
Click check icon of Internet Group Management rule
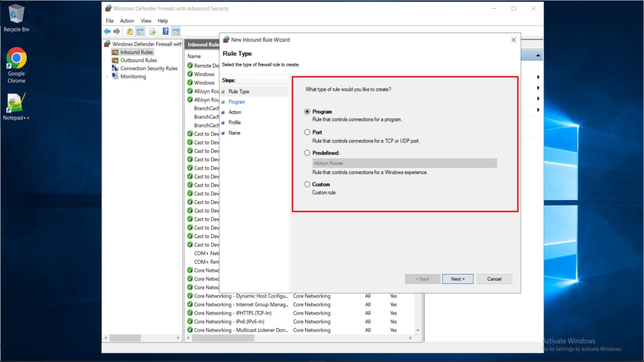click(x=189, y=304)
